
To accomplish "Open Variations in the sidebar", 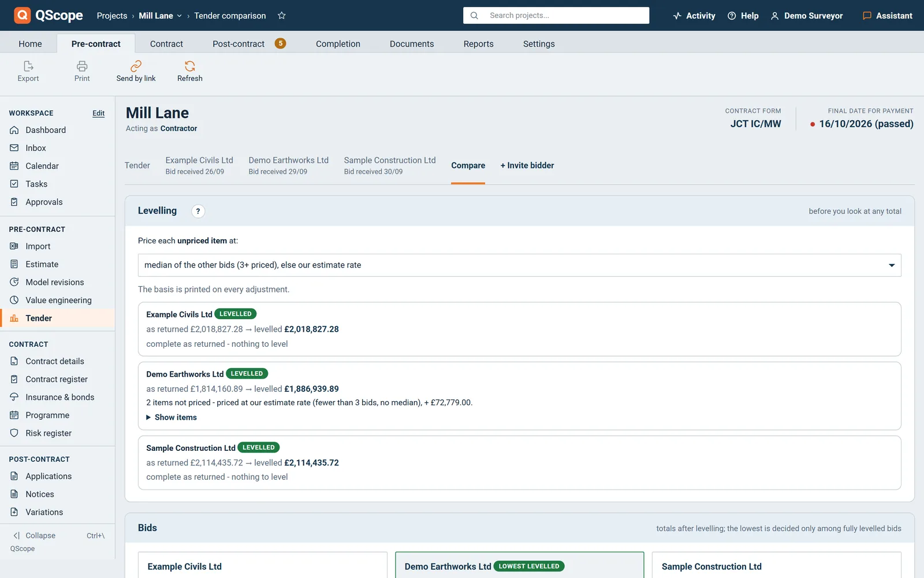I will [x=58, y=512].
